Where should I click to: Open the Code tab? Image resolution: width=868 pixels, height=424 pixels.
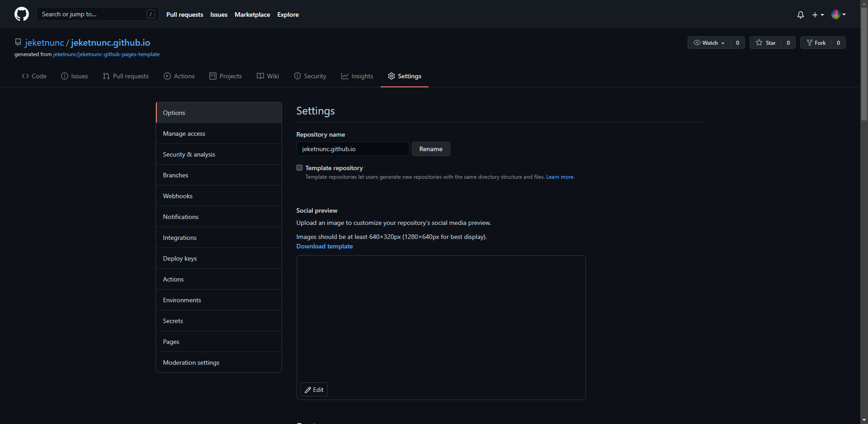(34, 76)
